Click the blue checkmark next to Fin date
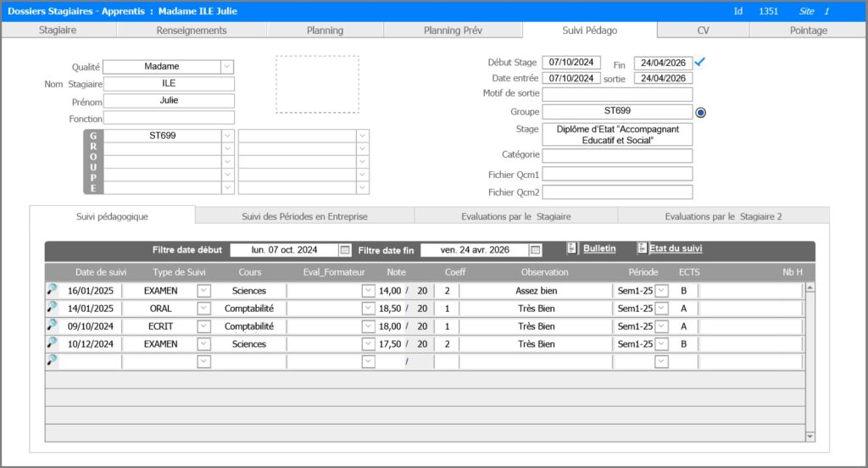 [700, 62]
